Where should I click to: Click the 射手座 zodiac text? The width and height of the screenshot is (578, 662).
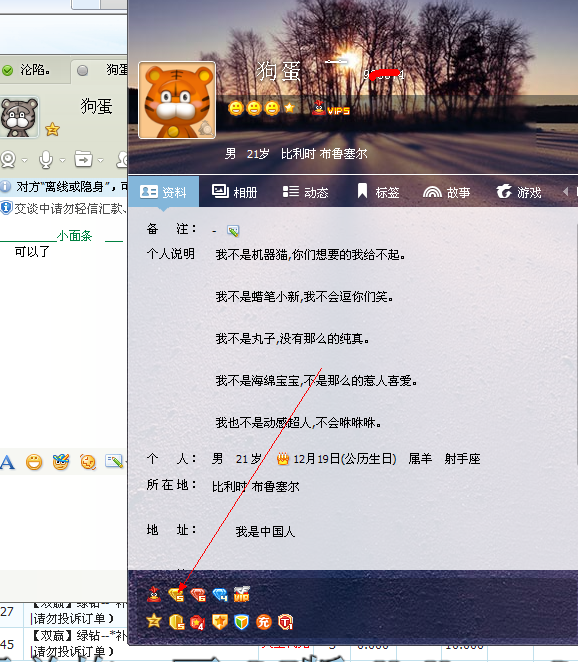click(x=462, y=459)
